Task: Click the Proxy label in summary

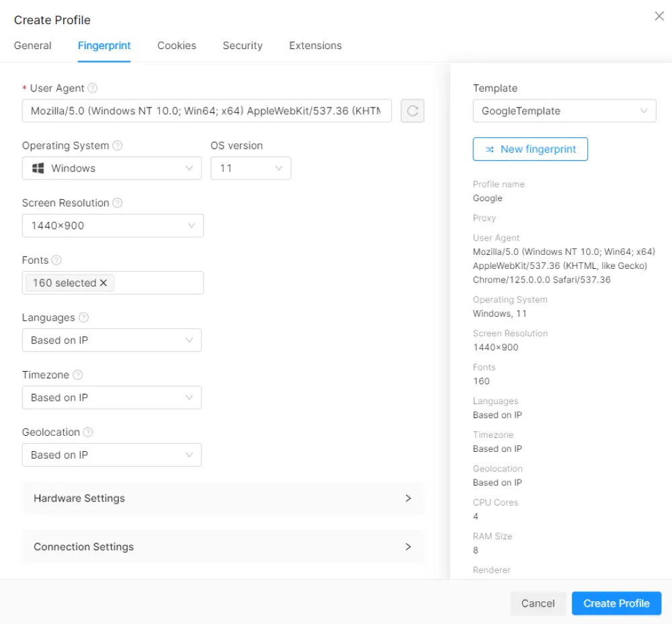Action: click(485, 218)
